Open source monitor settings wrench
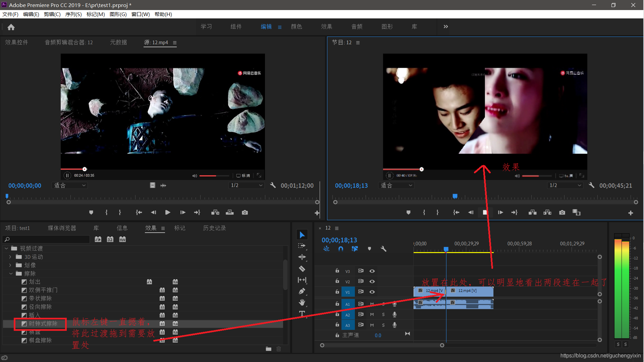The height and width of the screenshot is (362, 644). (x=273, y=185)
